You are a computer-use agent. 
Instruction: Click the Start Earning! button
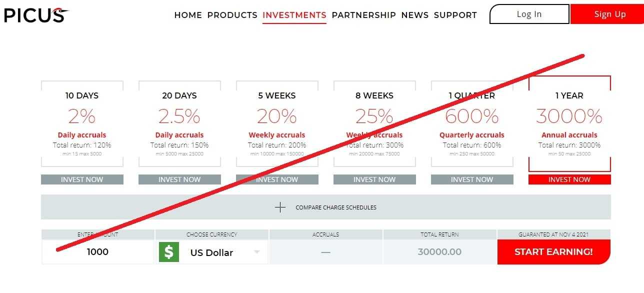pos(554,252)
